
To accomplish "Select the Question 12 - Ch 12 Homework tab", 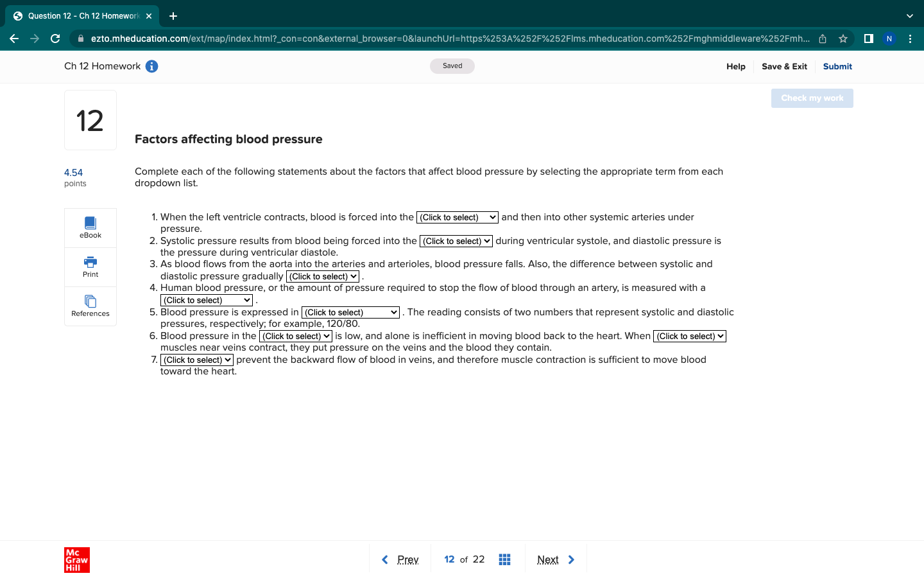I will tap(83, 16).
